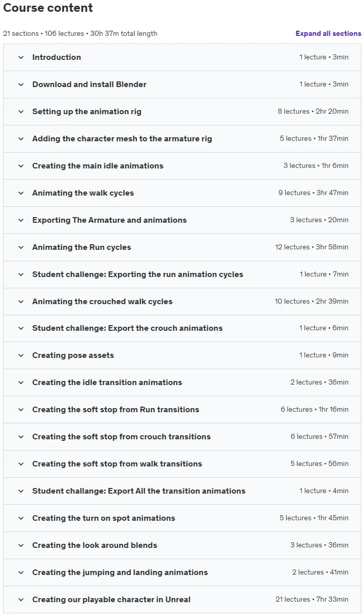Click chevron by Creating the idle transition animations
Screen dimensions: 364x616
coord(21,383)
